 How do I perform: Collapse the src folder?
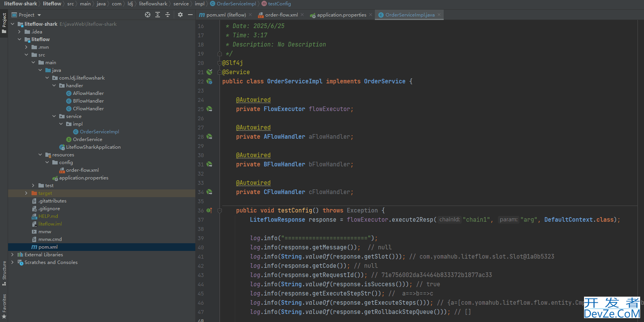27,55
